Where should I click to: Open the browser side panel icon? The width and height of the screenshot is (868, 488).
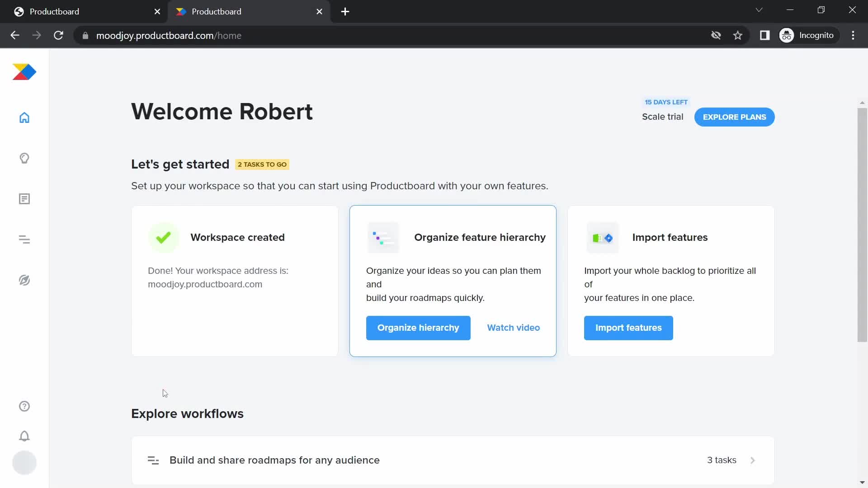(x=765, y=35)
